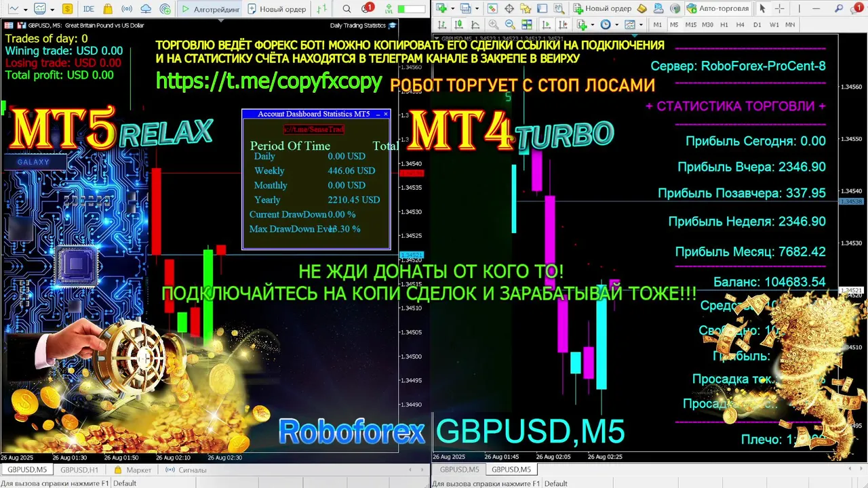Open the Маркет tab in MT5
The width and height of the screenshot is (868, 488).
pos(133,470)
